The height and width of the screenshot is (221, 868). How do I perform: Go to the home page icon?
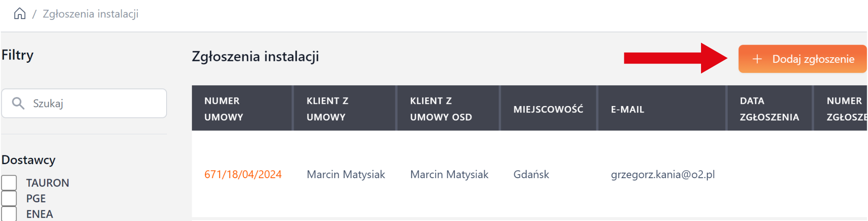coord(19,14)
